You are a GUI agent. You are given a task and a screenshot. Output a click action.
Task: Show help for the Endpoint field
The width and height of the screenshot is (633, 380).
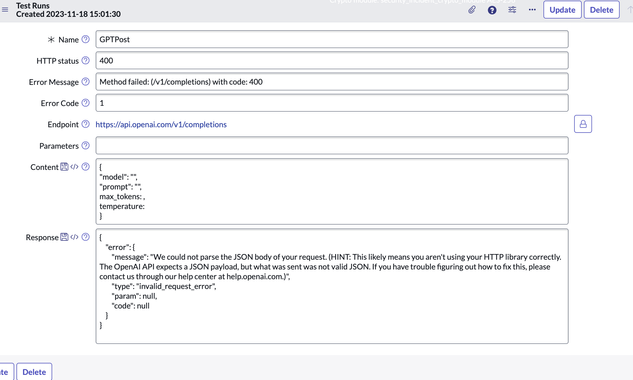pyautogui.click(x=85, y=124)
